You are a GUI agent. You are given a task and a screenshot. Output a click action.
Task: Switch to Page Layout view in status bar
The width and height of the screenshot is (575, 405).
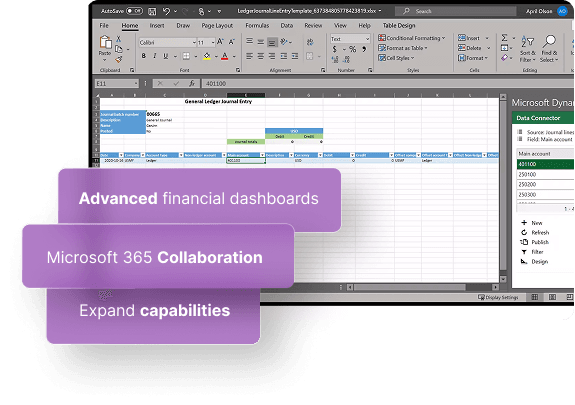coord(552,297)
